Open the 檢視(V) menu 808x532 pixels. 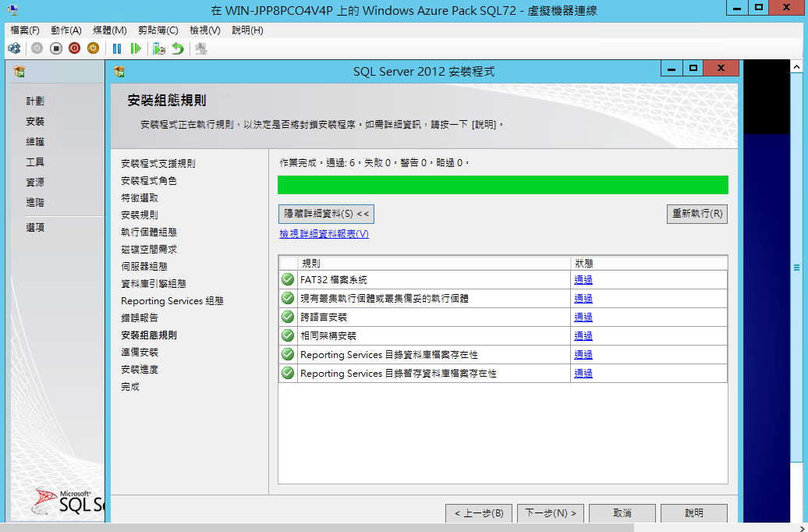click(205, 30)
